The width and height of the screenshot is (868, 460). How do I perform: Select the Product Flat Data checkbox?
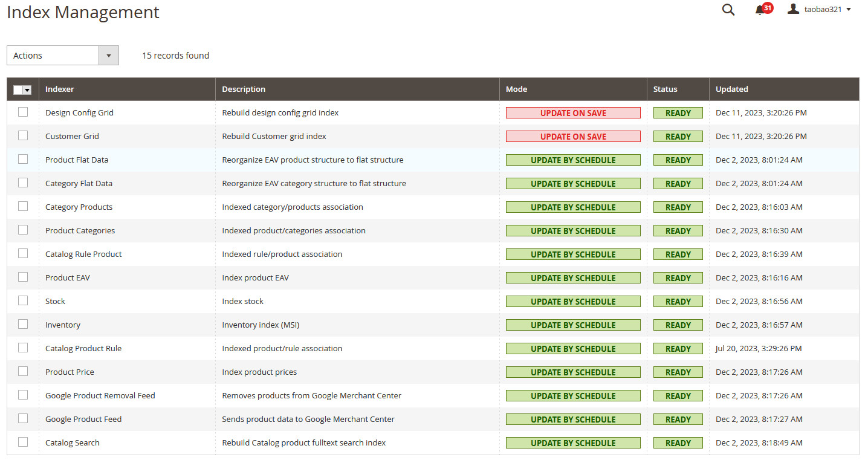(x=23, y=159)
